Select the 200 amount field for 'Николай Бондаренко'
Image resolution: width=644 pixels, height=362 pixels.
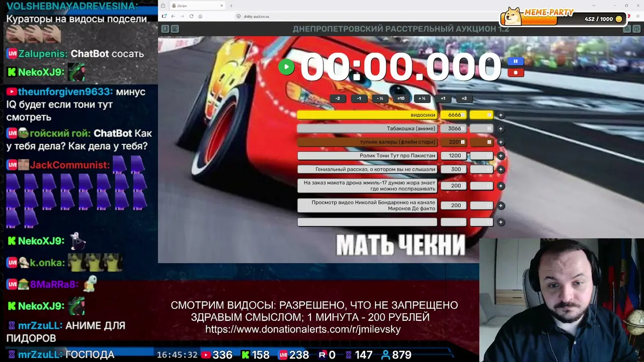454,206
